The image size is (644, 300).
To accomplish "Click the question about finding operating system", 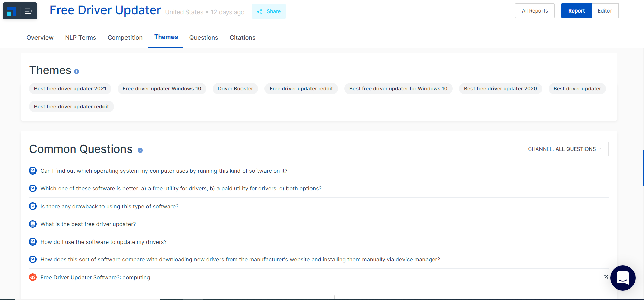I will pyautogui.click(x=164, y=171).
